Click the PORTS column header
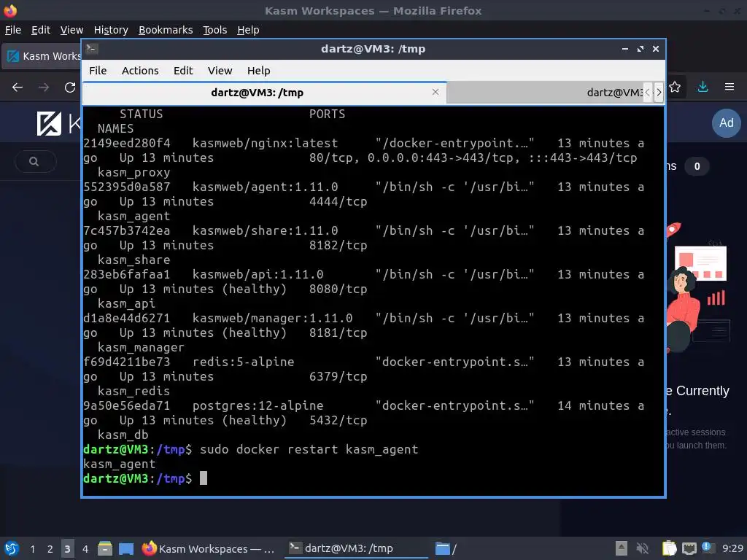 coord(327,114)
